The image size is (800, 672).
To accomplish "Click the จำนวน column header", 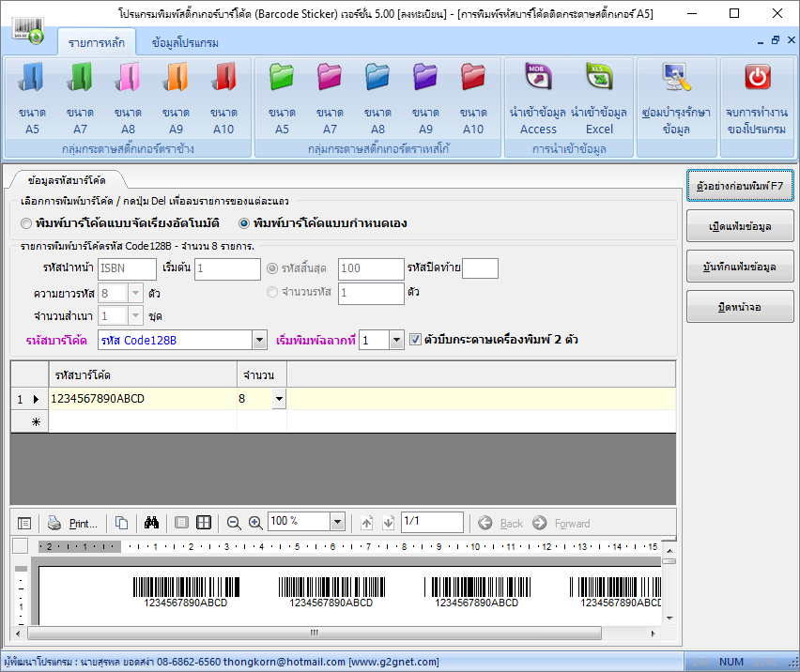I will (x=262, y=375).
